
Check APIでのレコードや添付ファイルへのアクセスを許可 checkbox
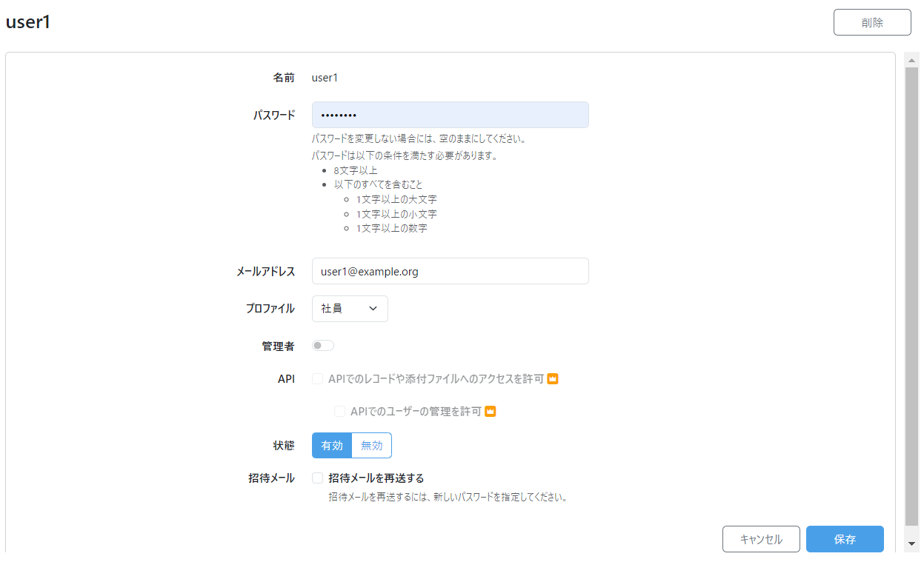point(317,379)
